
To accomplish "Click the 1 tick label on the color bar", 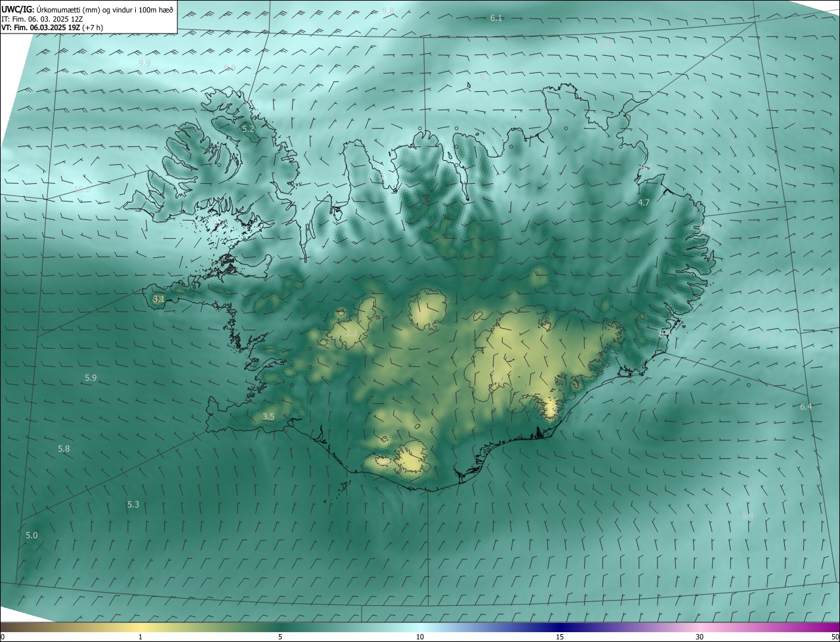I will pyautogui.click(x=140, y=637).
